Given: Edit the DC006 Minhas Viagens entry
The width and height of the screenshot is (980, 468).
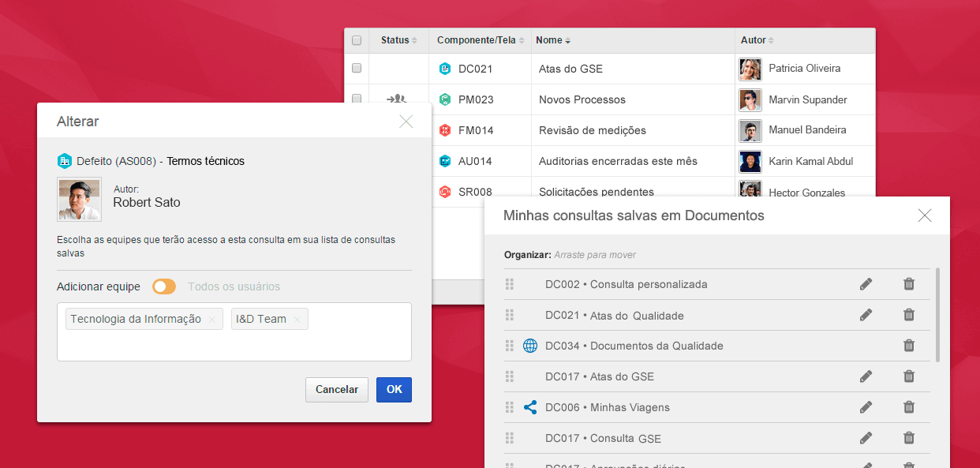Looking at the screenshot, I should tap(866, 407).
